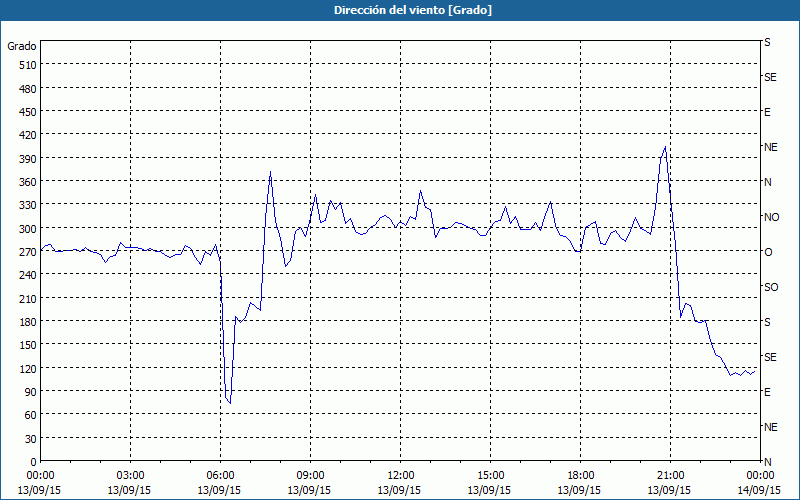This screenshot has width=800, height=500.
Task: Click '00:00' label above date 13/09/15
Action: click(40, 476)
